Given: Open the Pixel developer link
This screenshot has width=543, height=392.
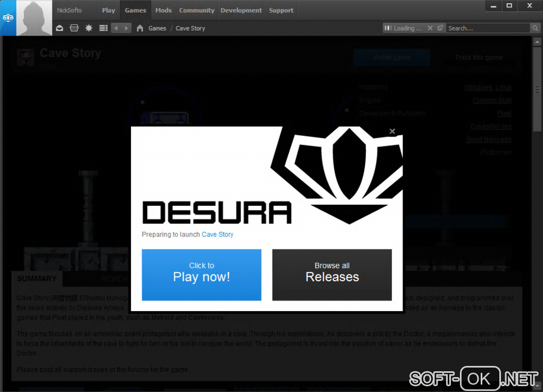Looking at the screenshot, I should (504, 113).
